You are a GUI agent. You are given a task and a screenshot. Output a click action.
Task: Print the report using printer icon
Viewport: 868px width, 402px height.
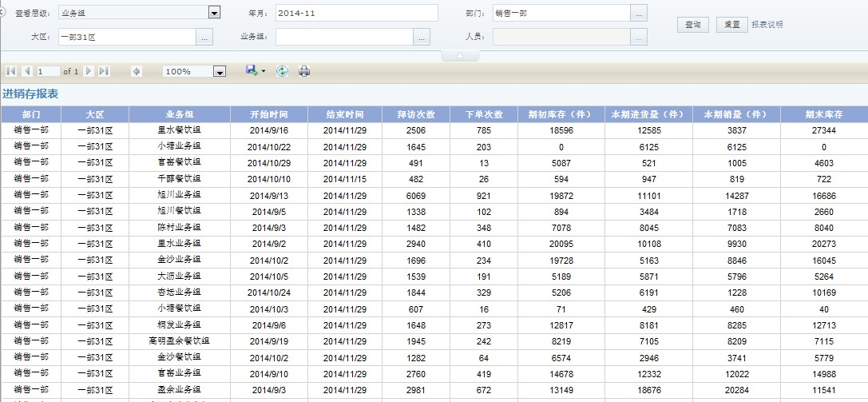[304, 72]
